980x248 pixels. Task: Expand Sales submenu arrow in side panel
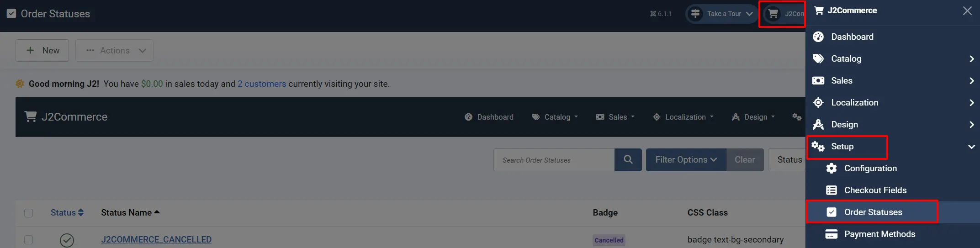coord(971,81)
